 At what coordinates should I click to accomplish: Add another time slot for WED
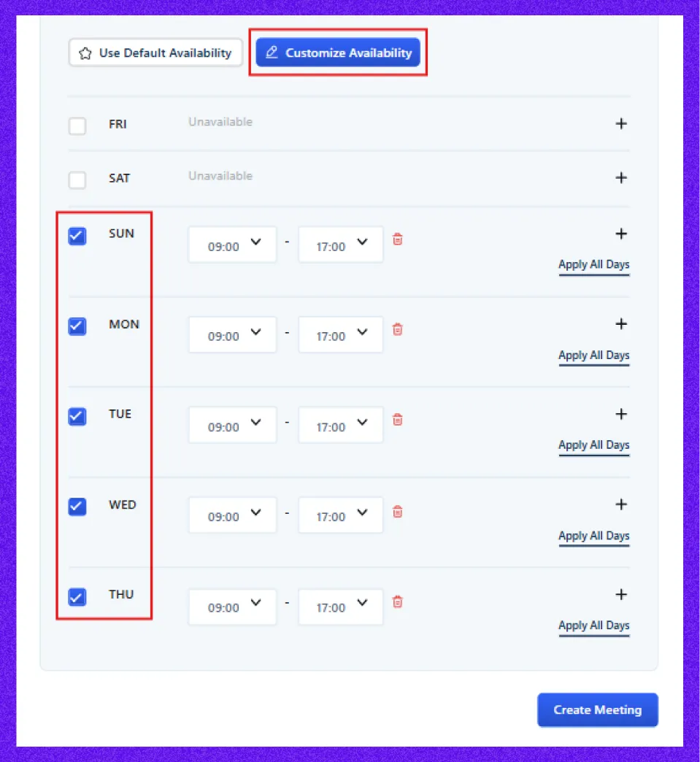[x=620, y=504]
